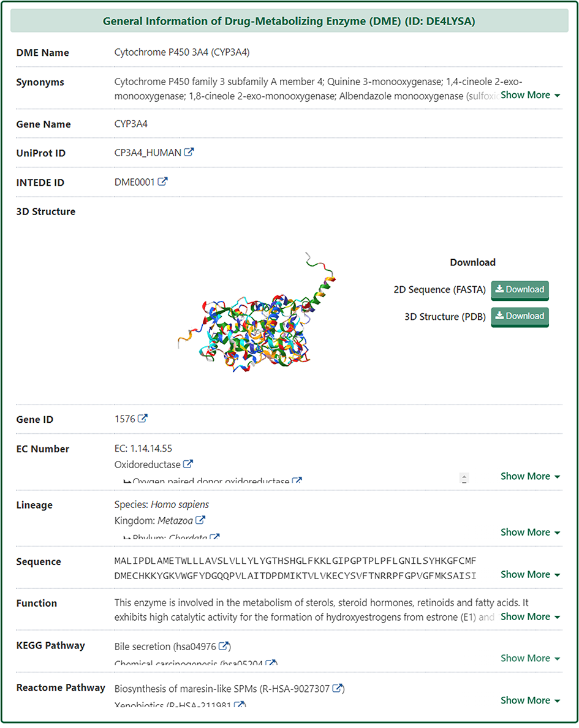
Task: Click the Bile secretion pathway external link icon
Action: 224,646
